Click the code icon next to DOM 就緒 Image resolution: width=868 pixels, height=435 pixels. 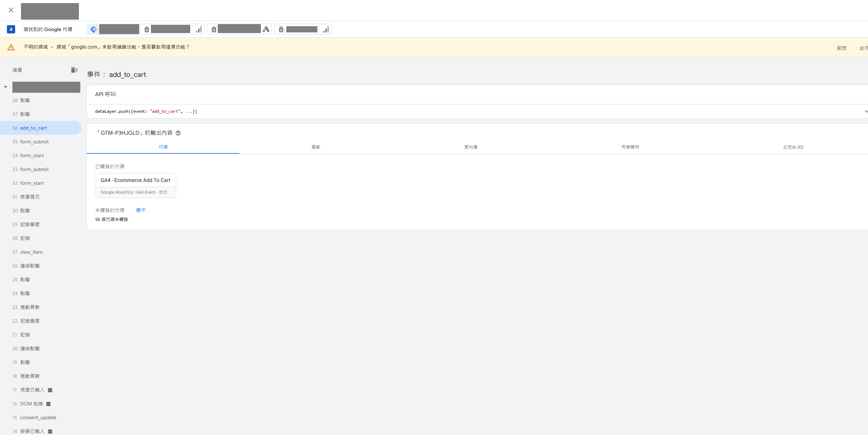(49, 404)
